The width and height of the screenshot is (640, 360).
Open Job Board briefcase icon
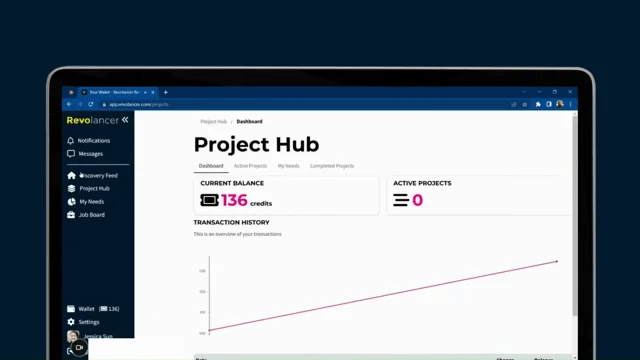(x=71, y=215)
